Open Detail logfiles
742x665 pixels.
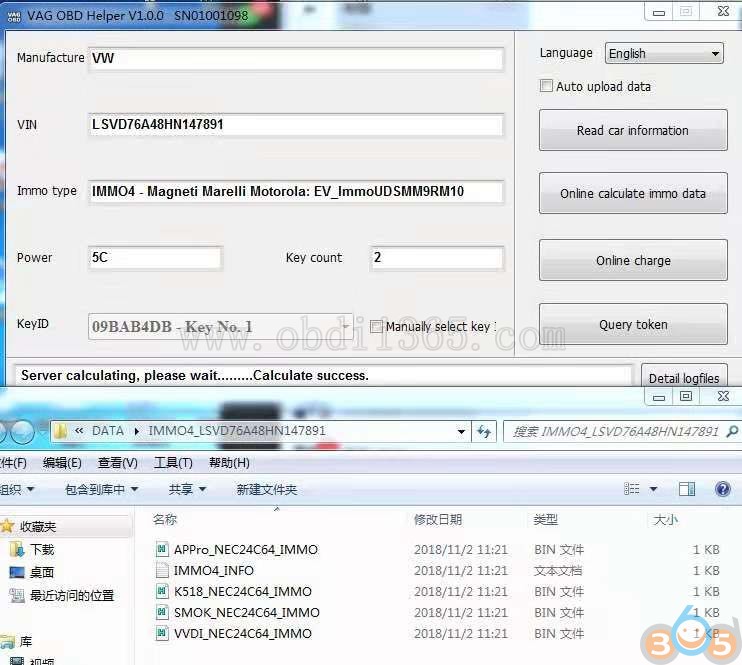pyautogui.click(x=684, y=378)
